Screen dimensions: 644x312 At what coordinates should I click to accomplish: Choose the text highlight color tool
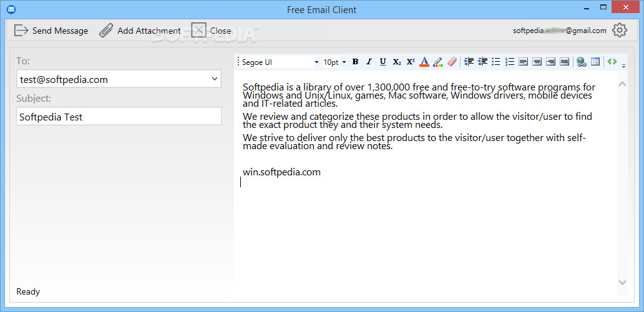[x=438, y=62]
